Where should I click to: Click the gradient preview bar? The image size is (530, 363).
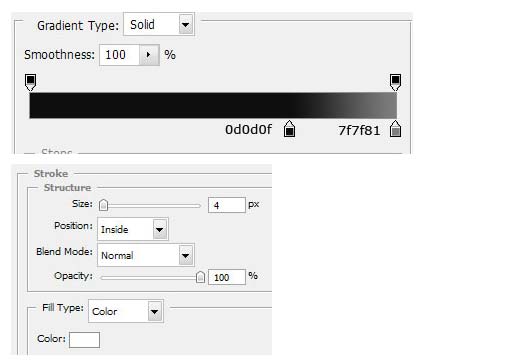(x=213, y=105)
